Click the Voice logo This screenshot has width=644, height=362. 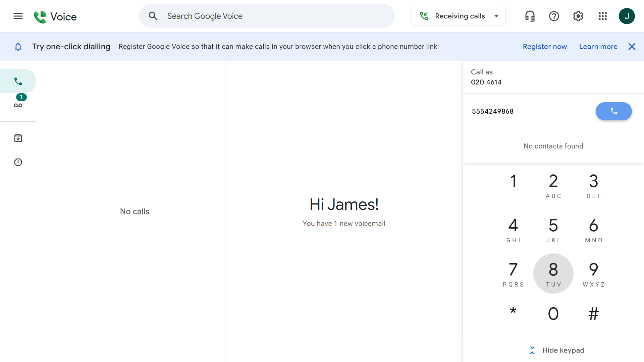pyautogui.click(x=55, y=16)
